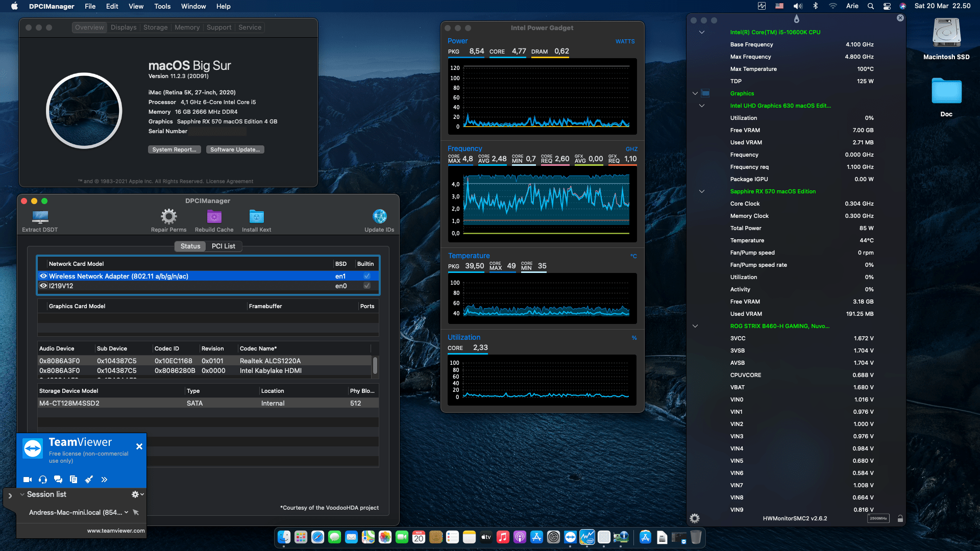Image resolution: width=980 pixels, height=551 pixels.
Task: Open TeamViewer chat bubbles icon
Action: [58, 480]
